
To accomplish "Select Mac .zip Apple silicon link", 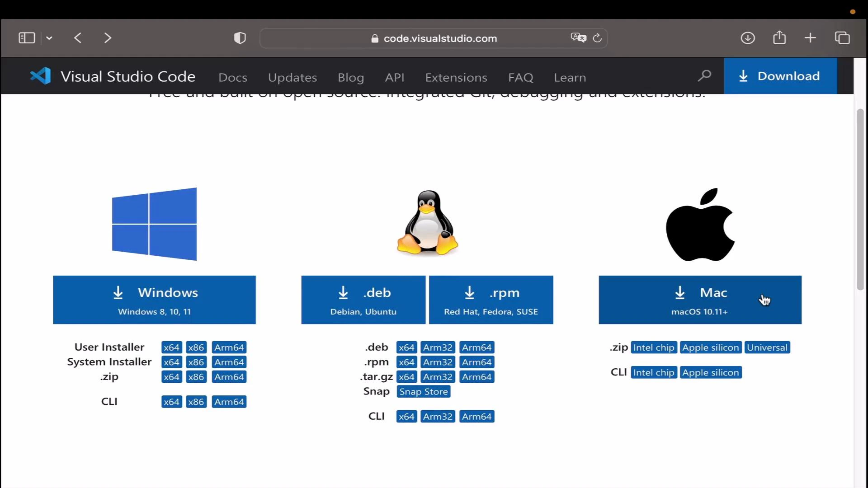I will click(x=711, y=347).
